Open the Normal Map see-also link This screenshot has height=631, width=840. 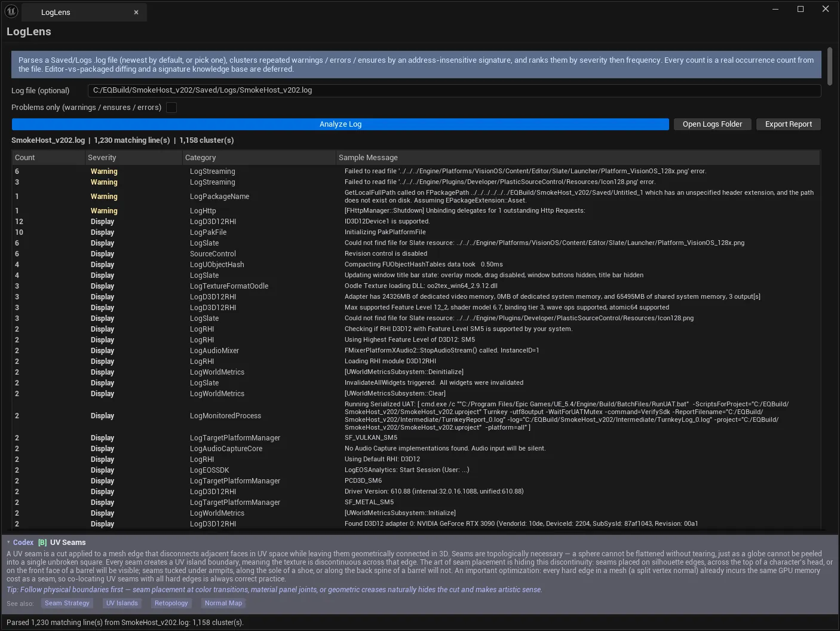[x=223, y=604]
